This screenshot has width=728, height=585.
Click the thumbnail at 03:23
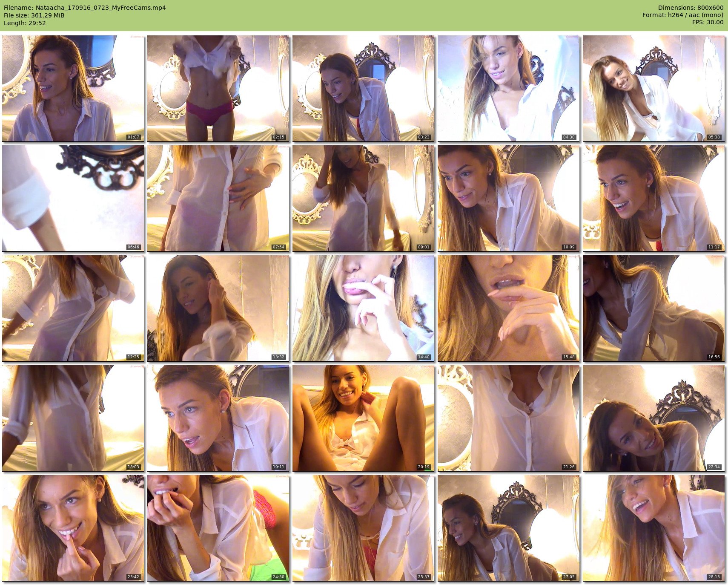pos(364,88)
